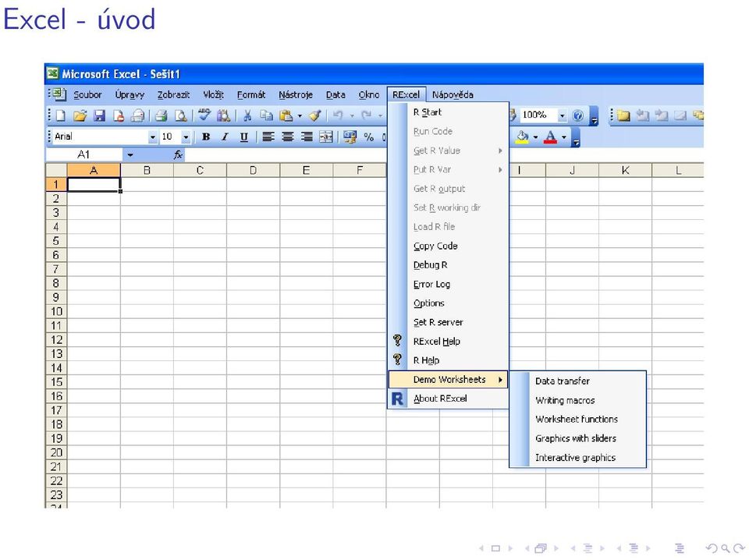Open Excel Help via the blue question mark
749x560 pixels.
click(577, 115)
